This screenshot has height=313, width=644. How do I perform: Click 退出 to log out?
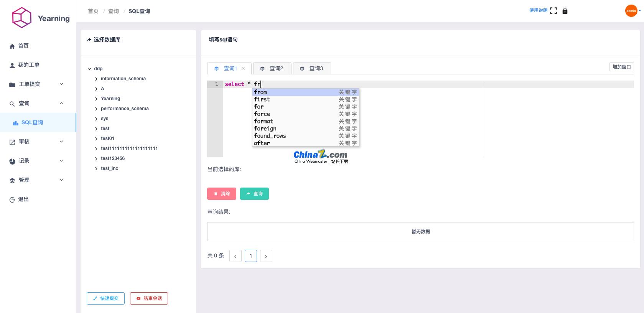[x=23, y=199]
